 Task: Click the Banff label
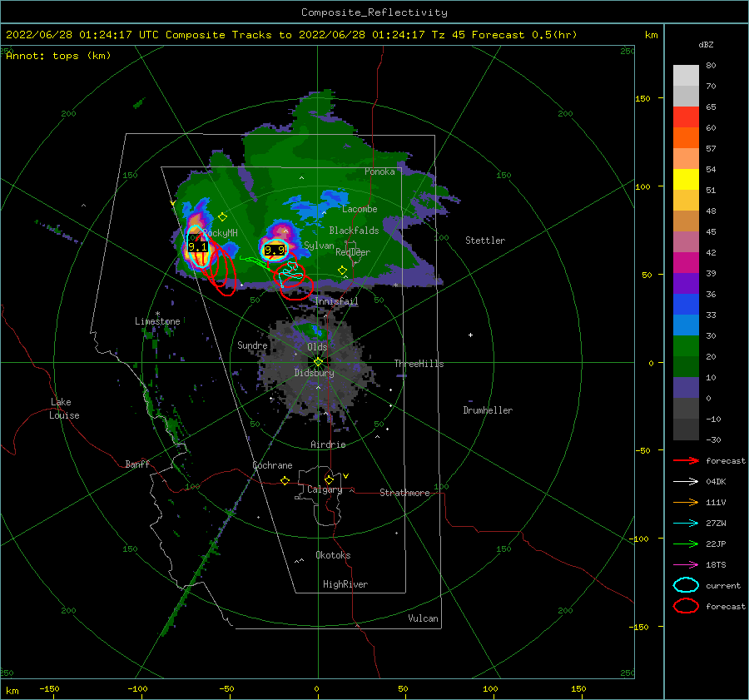137,464
